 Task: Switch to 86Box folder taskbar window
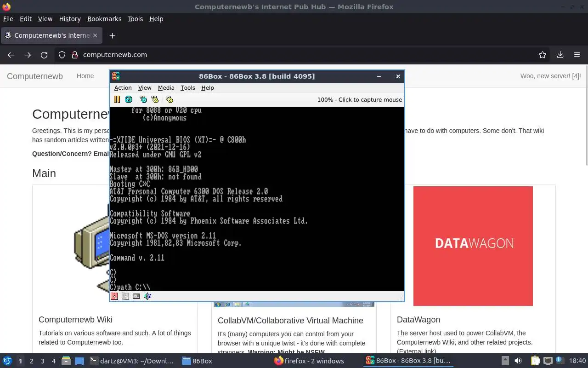[x=197, y=361]
